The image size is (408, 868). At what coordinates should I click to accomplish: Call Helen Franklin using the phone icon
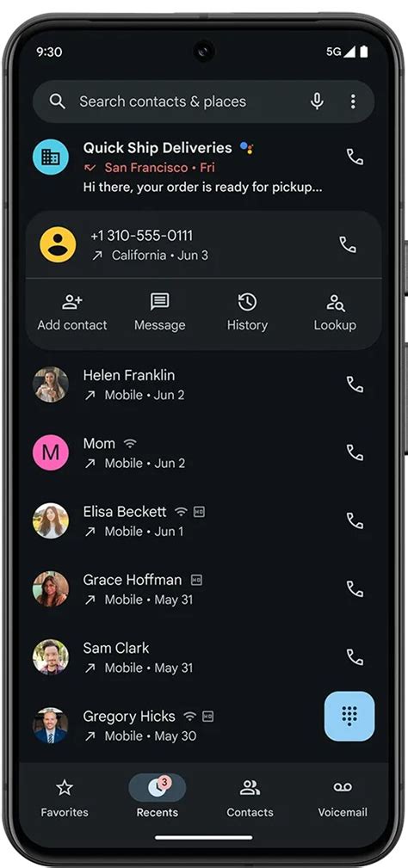(x=355, y=385)
